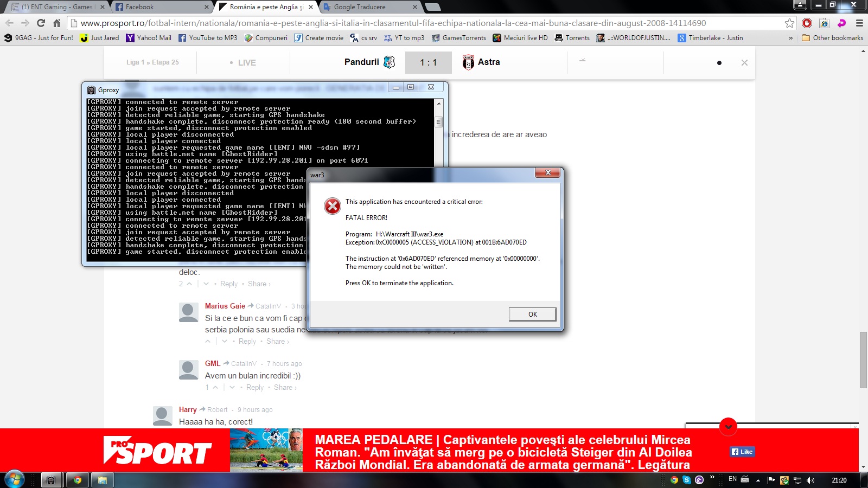Image resolution: width=868 pixels, height=488 pixels.
Task: Open the red Opera-style extension icon
Action: [x=807, y=23]
